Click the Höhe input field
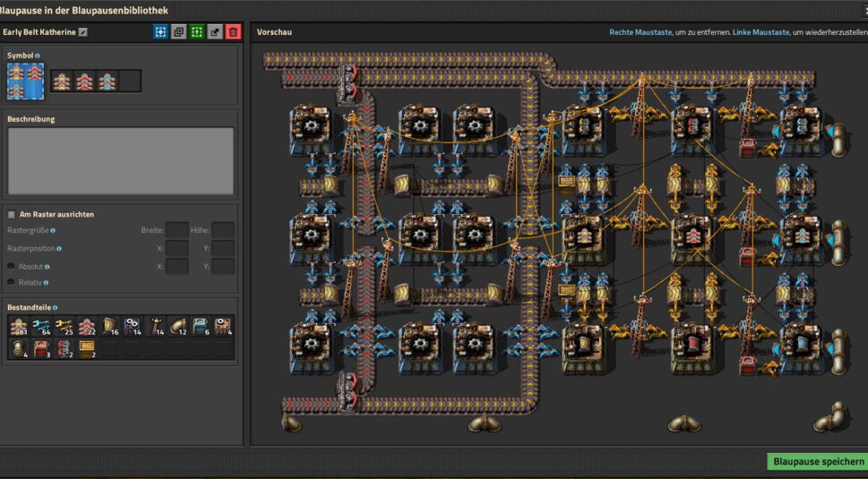 pyautogui.click(x=222, y=230)
